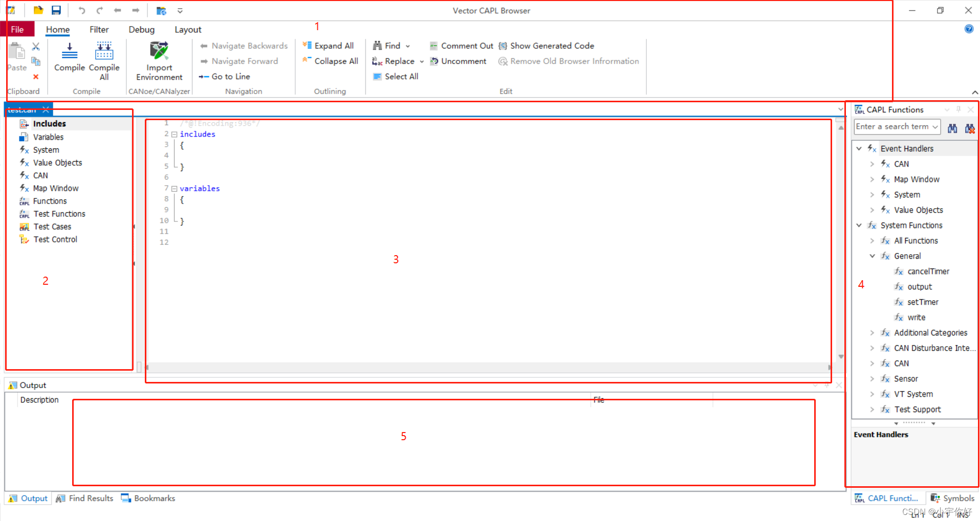Open the File menu
The width and height of the screenshot is (980, 521).
(x=17, y=29)
